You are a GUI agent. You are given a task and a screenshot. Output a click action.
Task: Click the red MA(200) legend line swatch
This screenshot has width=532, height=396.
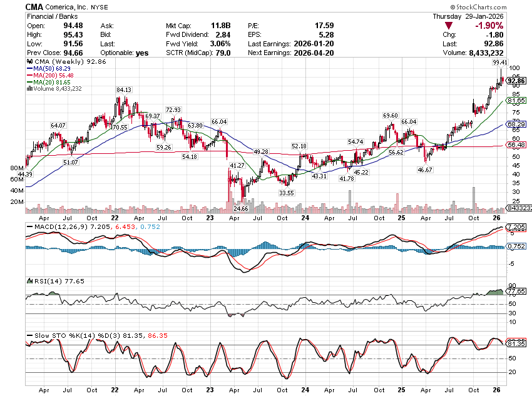[x=28, y=76]
